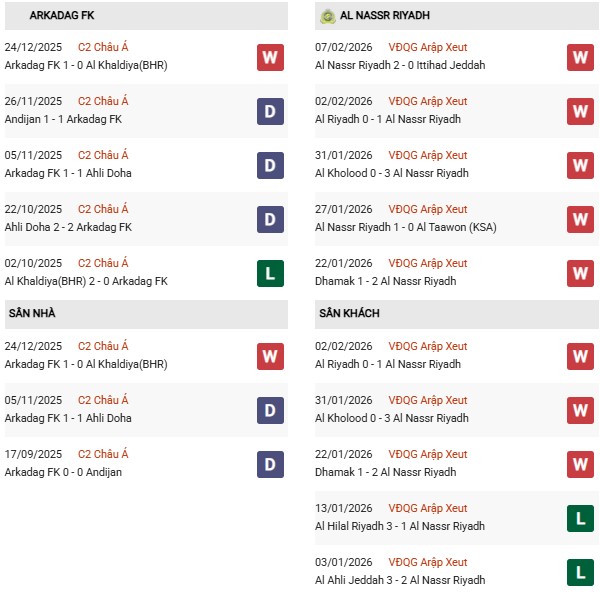
Task: Click the Al Nassr Riyadh club logo
Action: pyautogui.click(x=327, y=16)
